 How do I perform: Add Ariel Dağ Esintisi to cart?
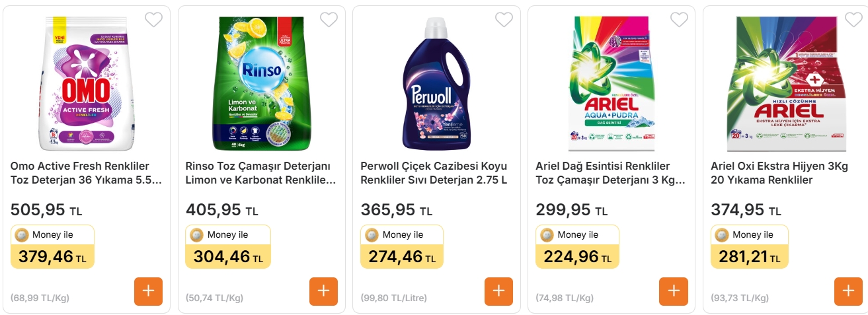(x=673, y=291)
